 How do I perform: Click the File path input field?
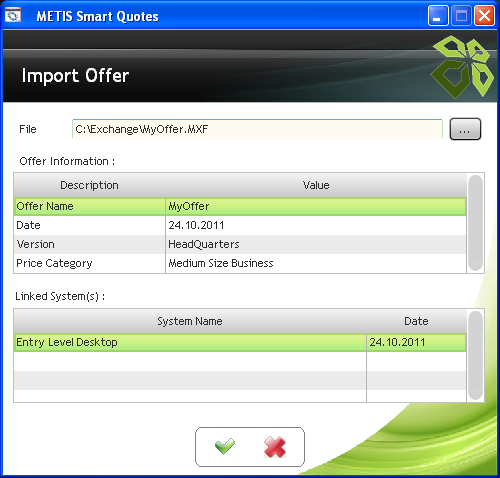pyautogui.click(x=257, y=129)
